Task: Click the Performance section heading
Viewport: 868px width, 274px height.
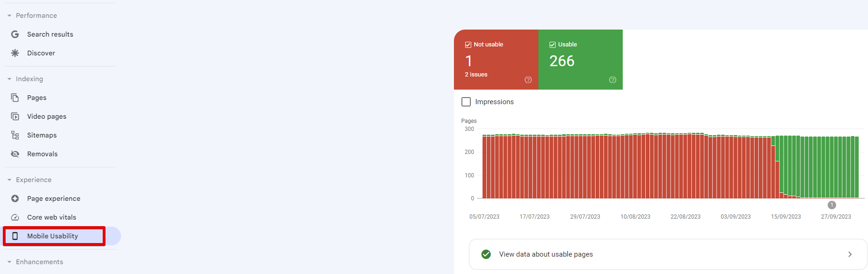Action: pos(37,15)
